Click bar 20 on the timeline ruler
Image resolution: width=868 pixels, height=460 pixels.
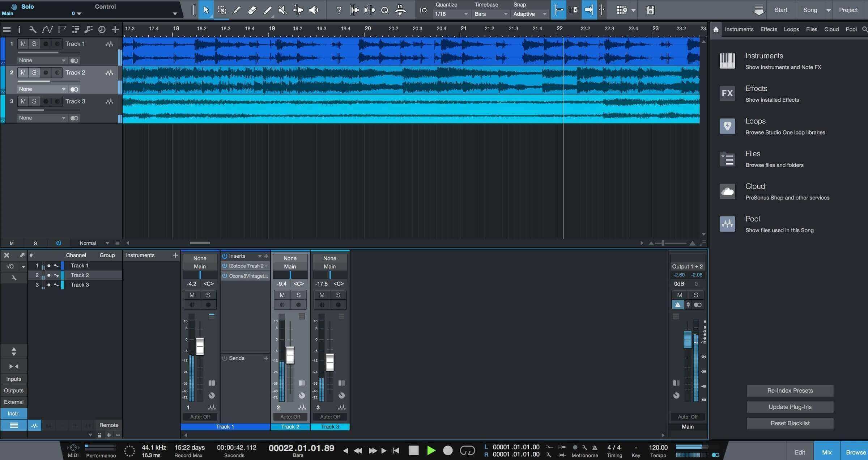367,29
